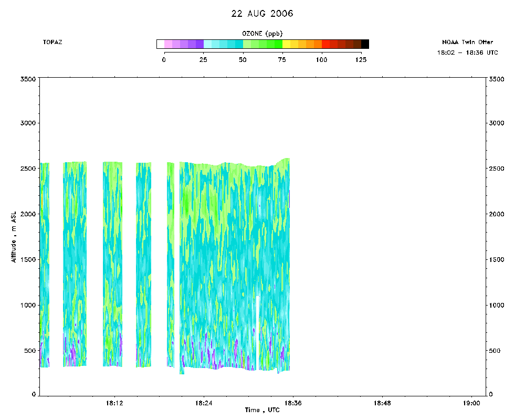Click the '22 AUG 2006' chart title
The width and height of the screenshot is (525, 420).
(x=262, y=14)
